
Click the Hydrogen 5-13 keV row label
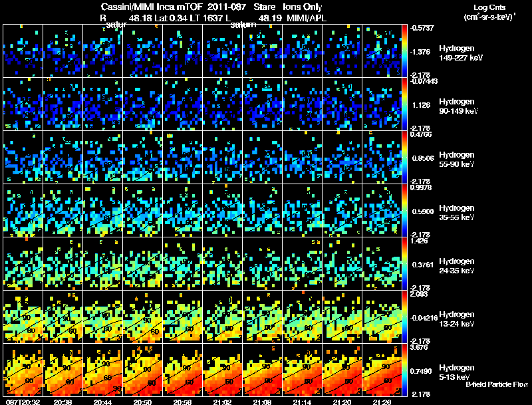(457, 372)
